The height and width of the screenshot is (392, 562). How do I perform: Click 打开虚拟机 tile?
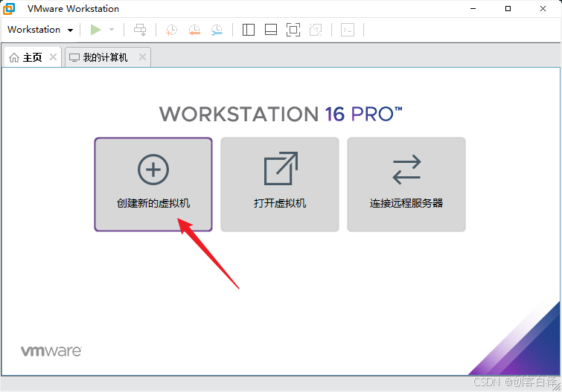click(x=280, y=184)
